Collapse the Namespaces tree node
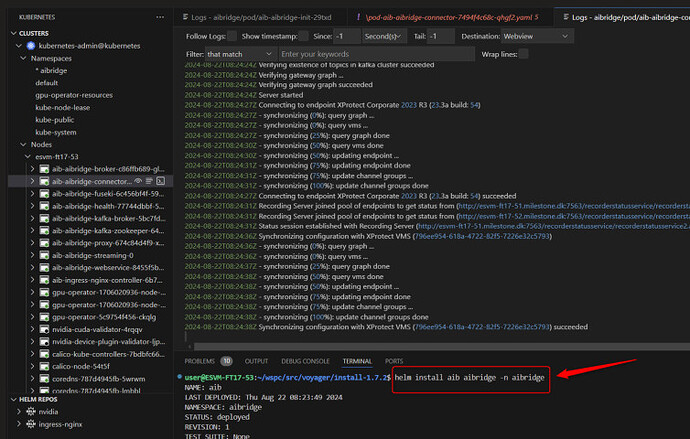Viewport: 690px width, 439px height. (x=22, y=59)
